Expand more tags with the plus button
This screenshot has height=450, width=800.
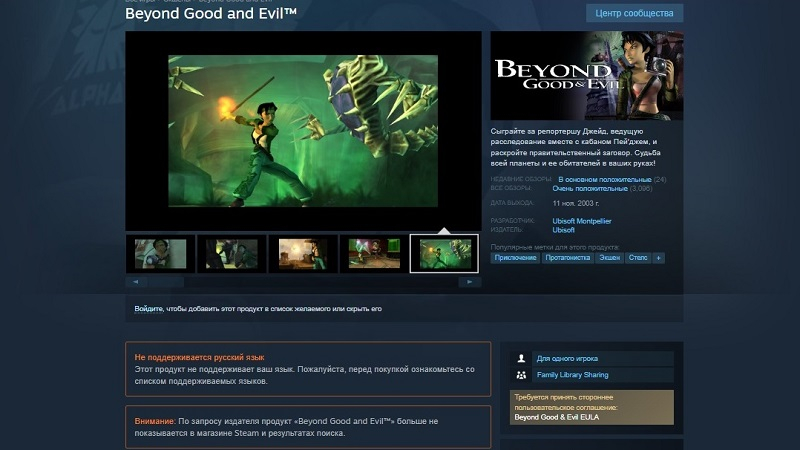pyautogui.click(x=659, y=258)
